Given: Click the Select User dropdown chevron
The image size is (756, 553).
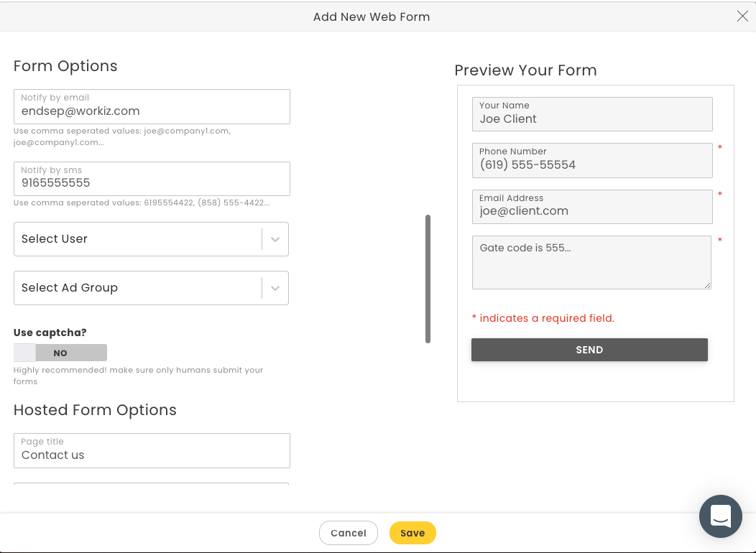Looking at the screenshot, I should pyautogui.click(x=275, y=239).
